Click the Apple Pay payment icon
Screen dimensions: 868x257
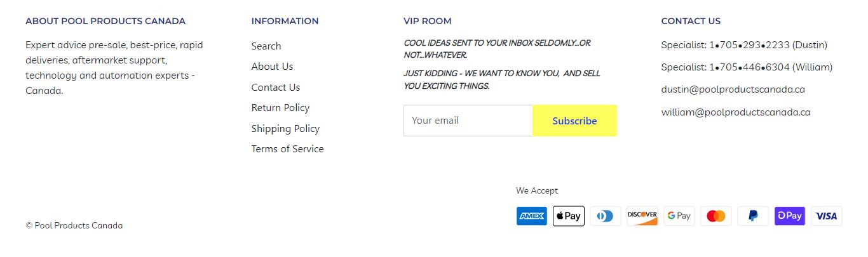click(568, 216)
